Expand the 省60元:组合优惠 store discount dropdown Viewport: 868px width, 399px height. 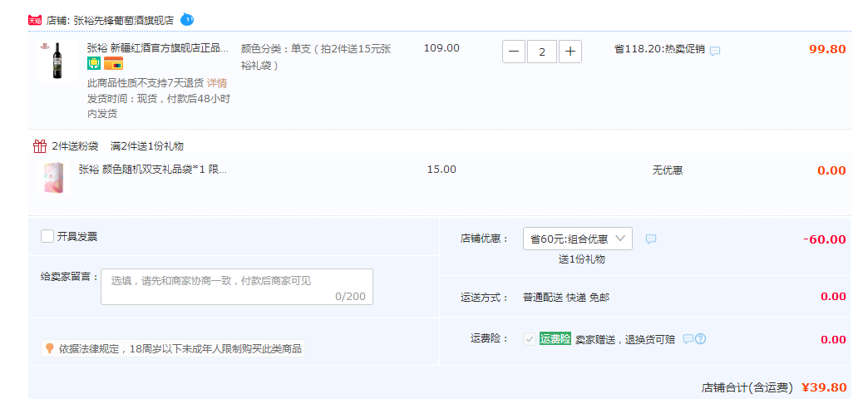coord(577,239)
